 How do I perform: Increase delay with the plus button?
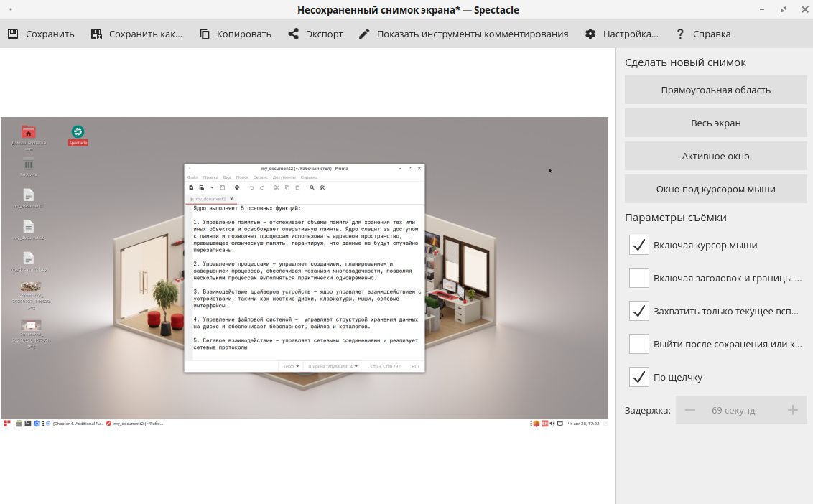[x=793, y=410]
